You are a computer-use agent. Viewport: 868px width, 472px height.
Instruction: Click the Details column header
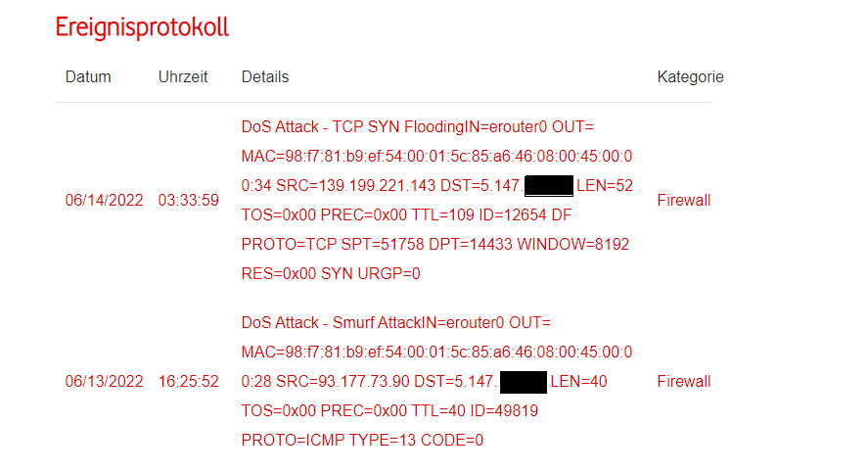[x=265, y=77]
